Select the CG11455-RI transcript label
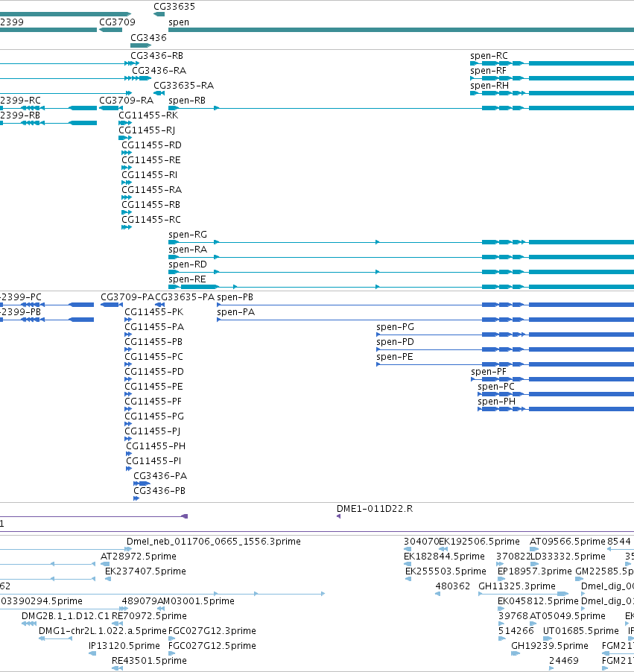634x672 pixels. (149, 175)
